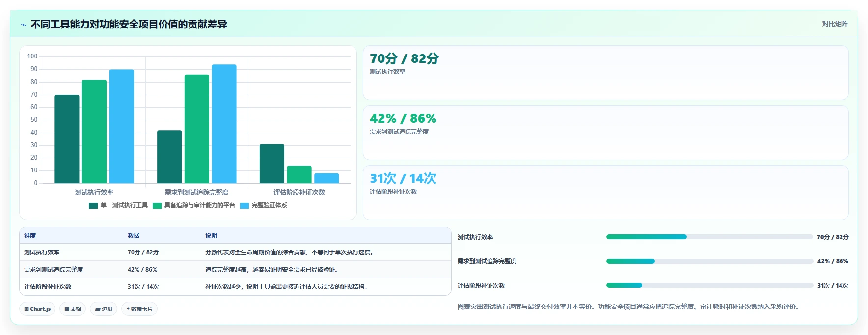Click the 31次 / 14次 data card

605,193
